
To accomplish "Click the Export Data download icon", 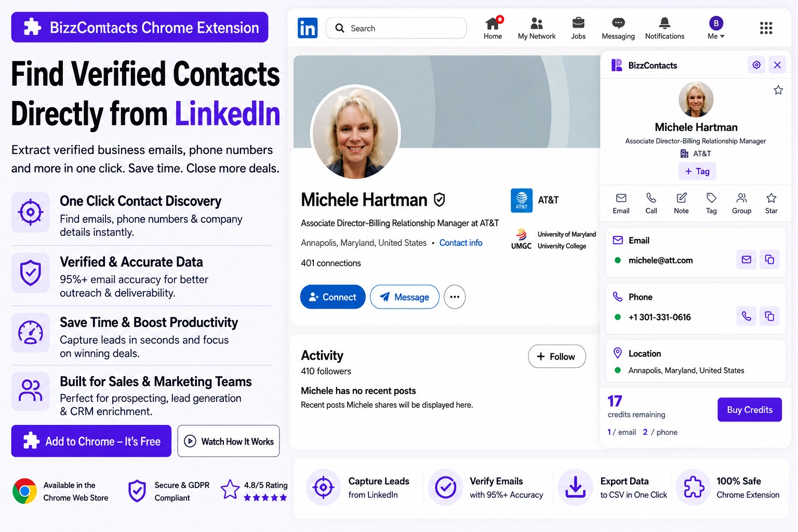I will [x=575, y=487].
